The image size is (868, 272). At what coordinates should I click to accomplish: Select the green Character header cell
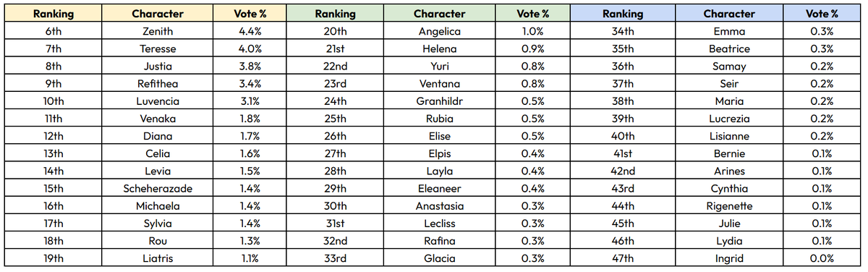coord(439,14)
